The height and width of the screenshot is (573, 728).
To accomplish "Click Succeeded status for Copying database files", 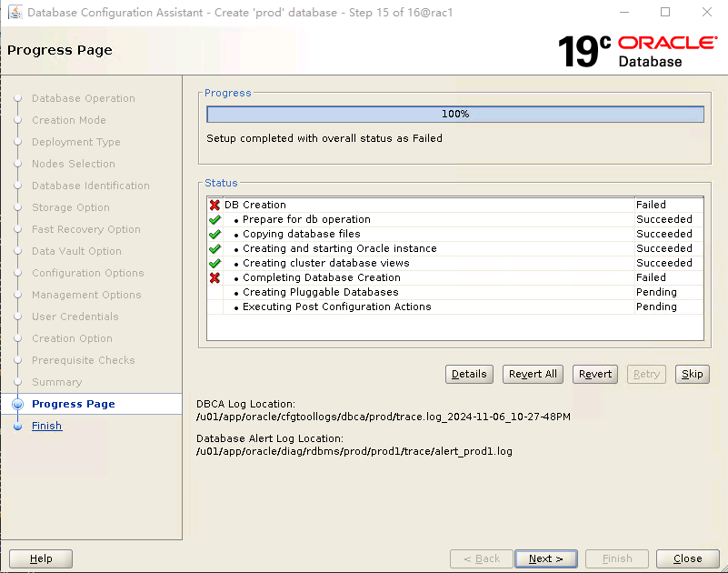I will click(664, 234).
